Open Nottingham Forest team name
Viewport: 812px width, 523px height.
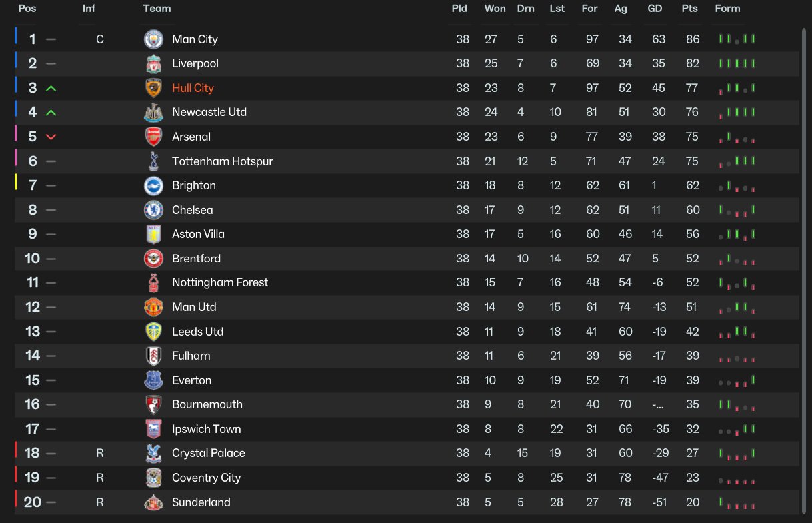220,282
